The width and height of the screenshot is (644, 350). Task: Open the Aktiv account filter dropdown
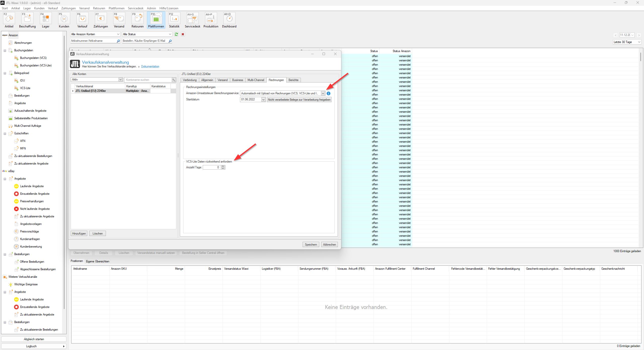(97, 80)
